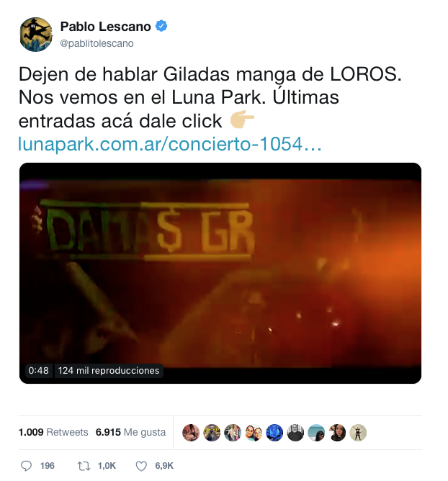Play the embedded tweet video
Viewport: 448px width, 481px height.
pos(220,273)
